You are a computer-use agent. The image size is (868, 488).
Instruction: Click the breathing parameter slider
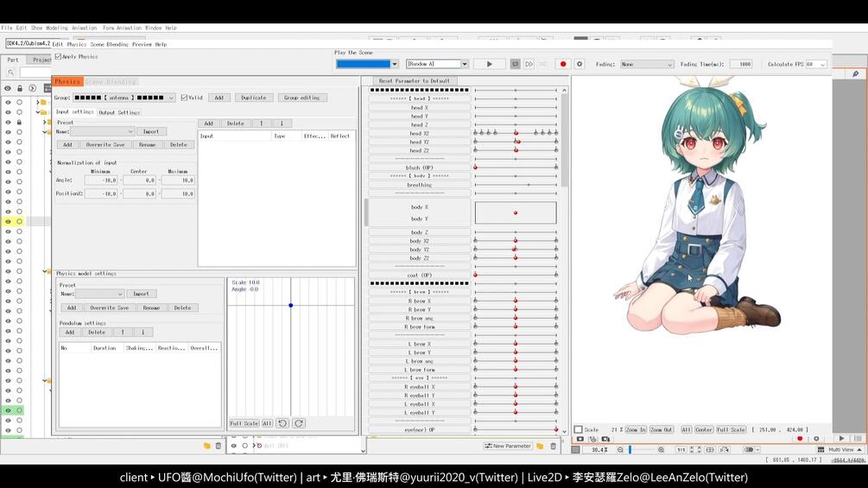pyautogui.click(x=516, y=185)
